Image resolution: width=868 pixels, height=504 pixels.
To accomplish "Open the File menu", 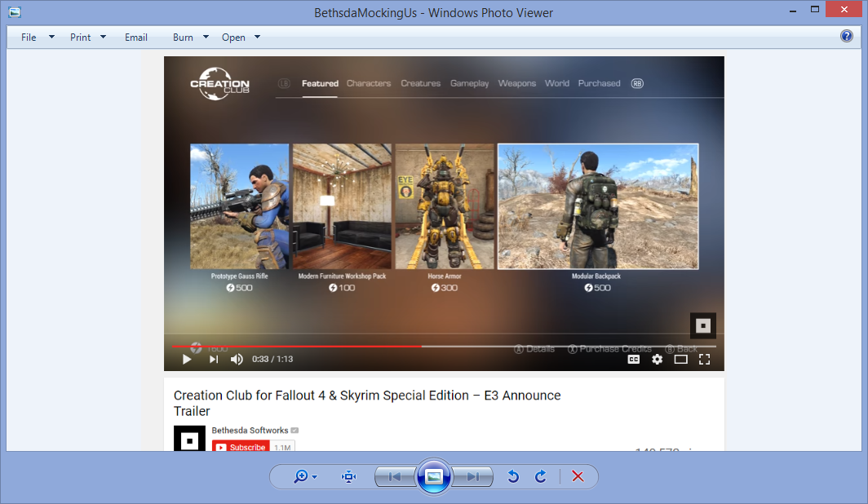I will [29, 37].
